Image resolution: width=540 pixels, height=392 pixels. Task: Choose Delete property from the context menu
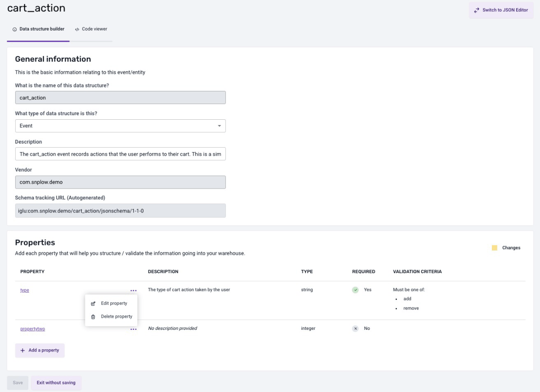pyautogui.click(x=116, y=316)
